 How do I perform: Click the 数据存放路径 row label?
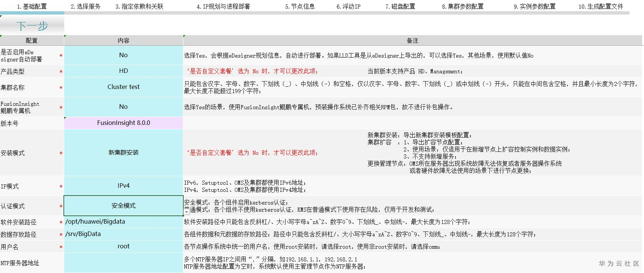coord(18,234)
